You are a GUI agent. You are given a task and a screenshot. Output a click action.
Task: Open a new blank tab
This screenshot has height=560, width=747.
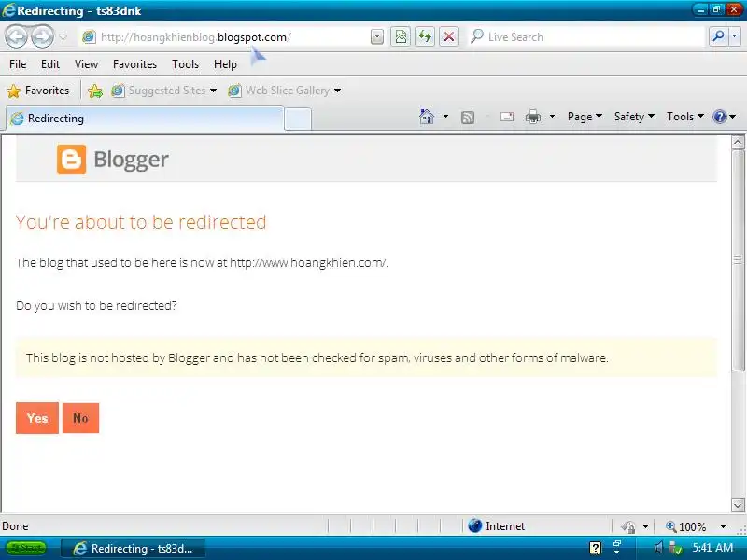point(298,119)
